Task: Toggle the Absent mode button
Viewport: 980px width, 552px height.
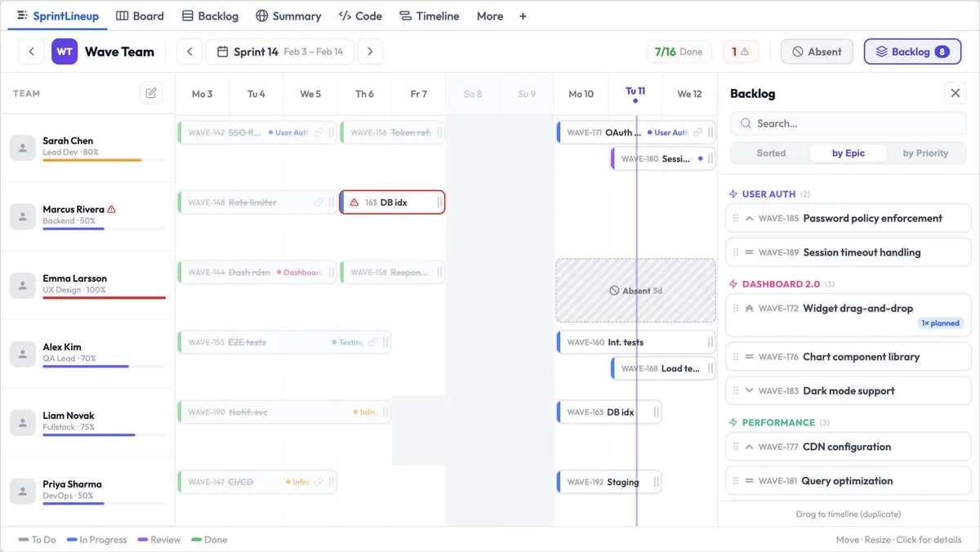Action: 817,51
